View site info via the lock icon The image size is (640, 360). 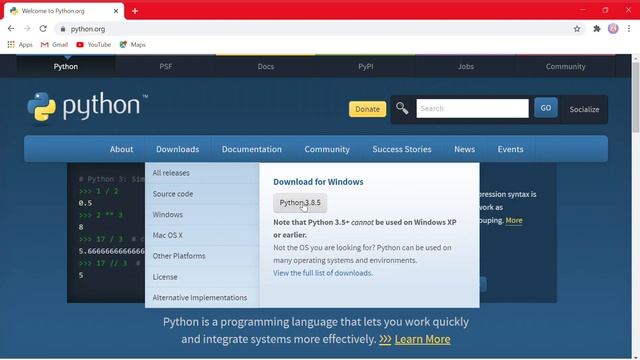tap(62, 29)
